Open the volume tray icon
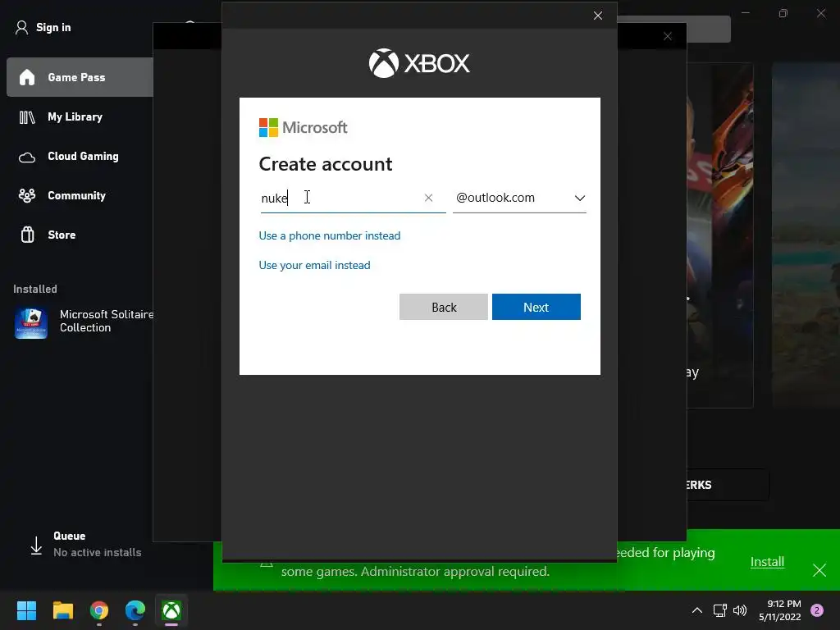Image resolution: width=840 pixels, height=630 pixels. click(740, 610)
